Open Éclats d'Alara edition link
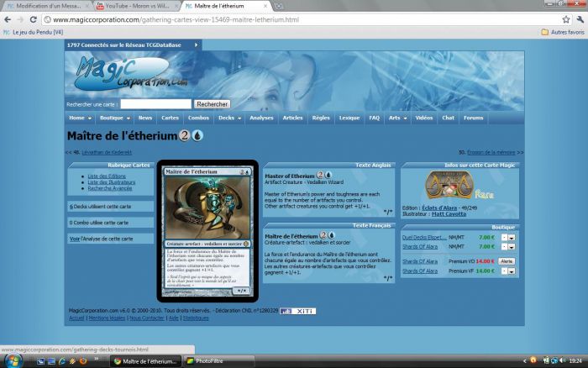588x368 pixels. (439, 208)
